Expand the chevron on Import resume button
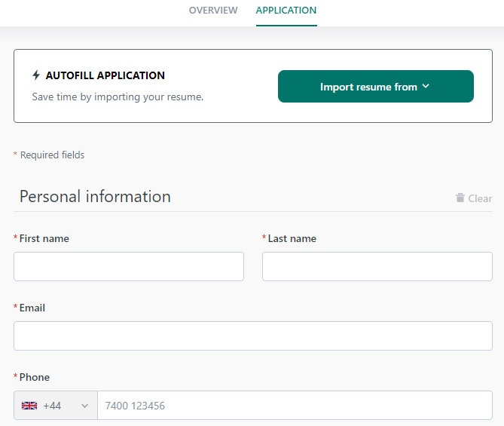The width and height of the screenshot is (504, 426). click(x=426, y=86)
